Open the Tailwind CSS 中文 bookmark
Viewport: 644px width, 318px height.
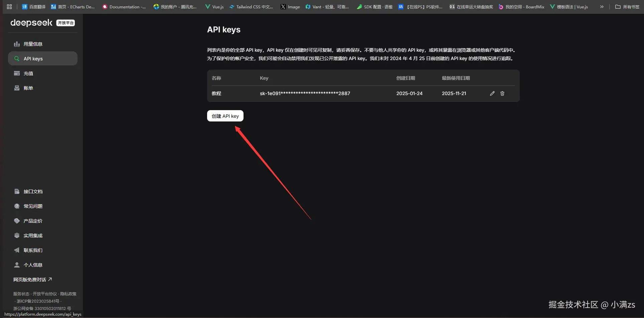(251, 7)
